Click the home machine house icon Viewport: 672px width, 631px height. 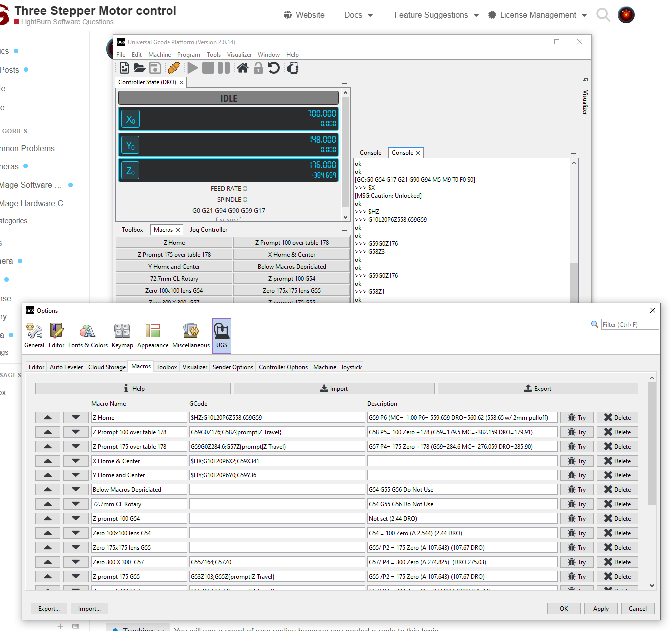click(x=243, y=68)
